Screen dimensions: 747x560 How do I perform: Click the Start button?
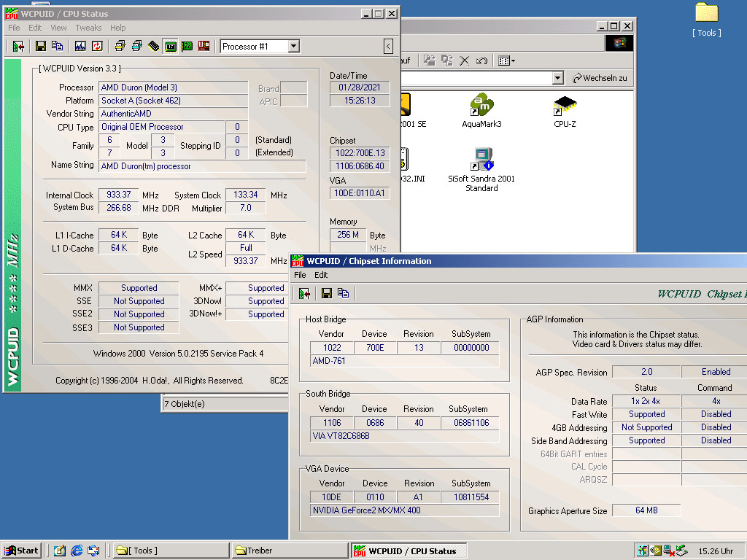click(x=22, y=551)
